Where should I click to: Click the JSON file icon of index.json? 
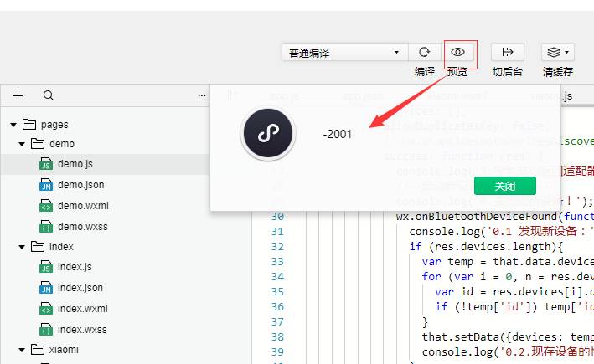(46, 288)
